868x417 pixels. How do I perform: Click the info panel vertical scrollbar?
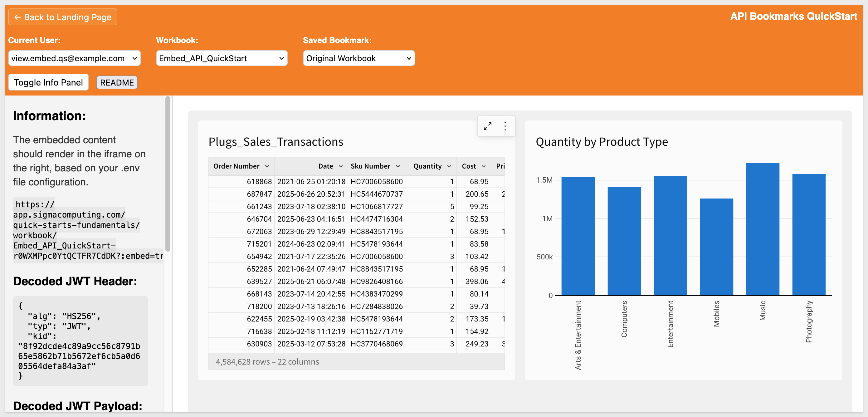coord(168,174)
